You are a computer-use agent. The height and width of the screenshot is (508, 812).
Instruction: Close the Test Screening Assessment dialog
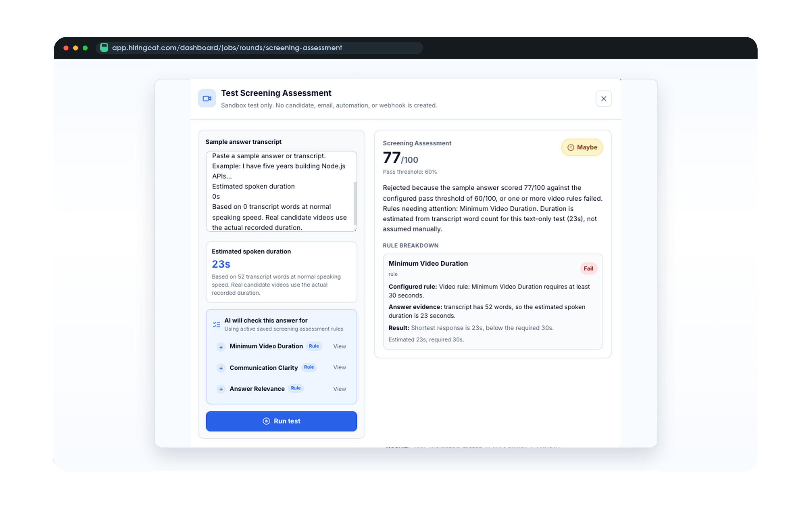603,98
